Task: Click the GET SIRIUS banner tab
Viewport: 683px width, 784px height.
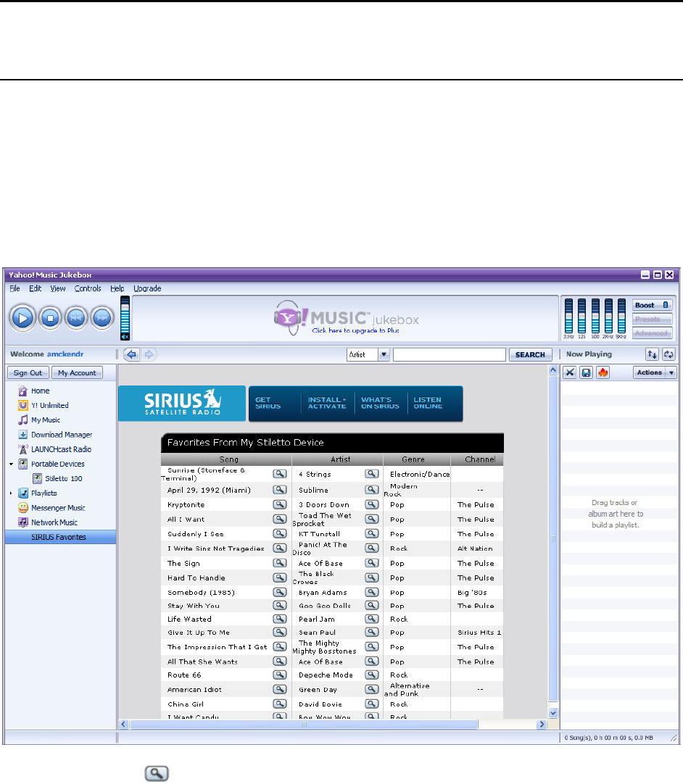Action: coord(268,403)
